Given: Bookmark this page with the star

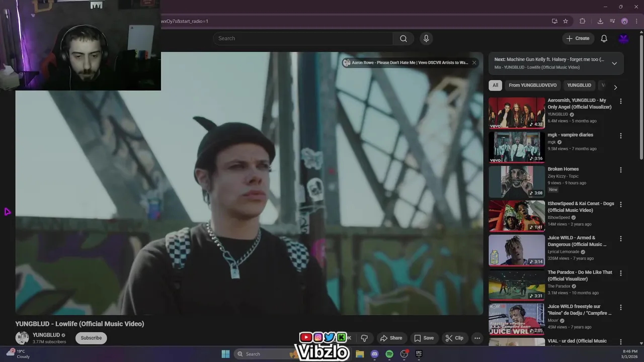Looking at the screenshot, I should tap(566, 21).
